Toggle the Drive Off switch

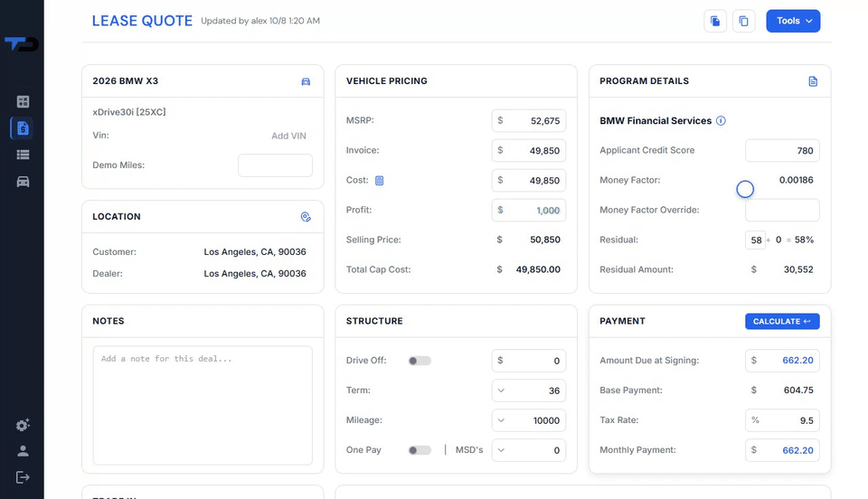point(420,361)
